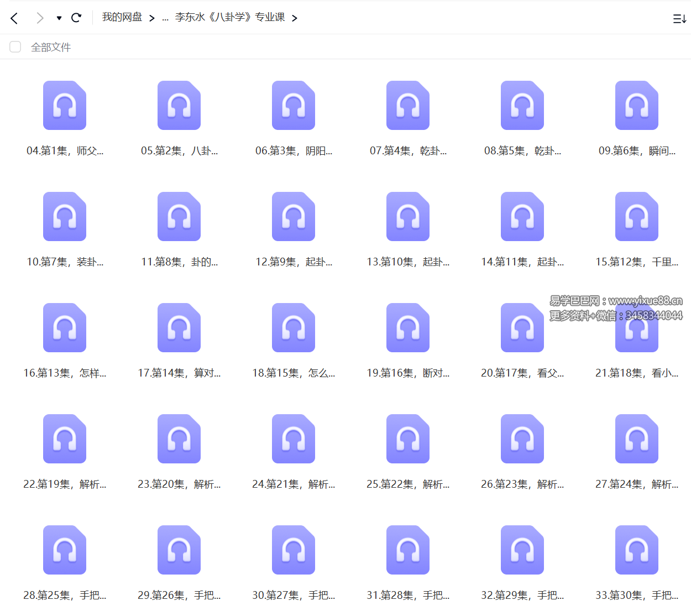This screenshot has height=616, width=691.
Task: Open the sort order menu icon
Action: 679,19
